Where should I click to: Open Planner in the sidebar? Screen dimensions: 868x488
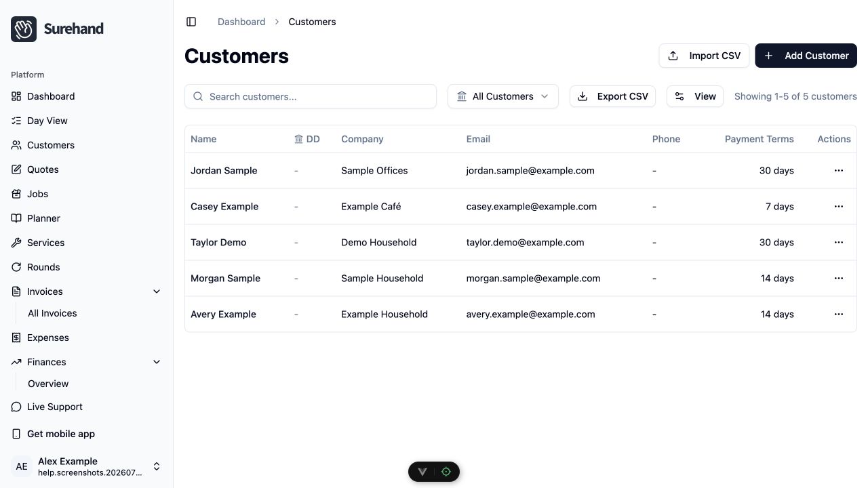coord(86,218)
